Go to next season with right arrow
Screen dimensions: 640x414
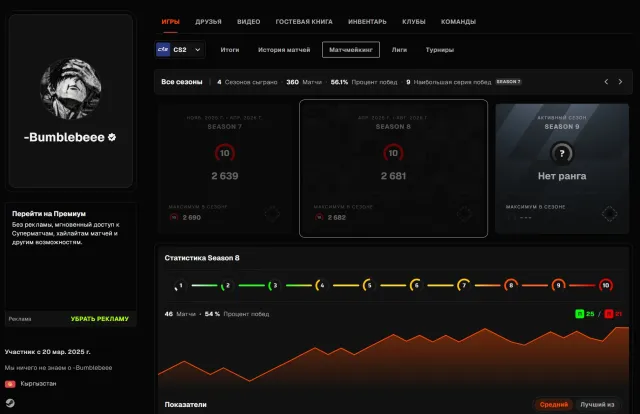(620, 82)
